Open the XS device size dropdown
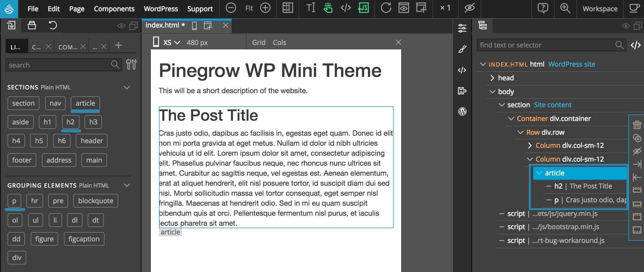This screenshot has width=644, height=272. click(x=171, y=43)
